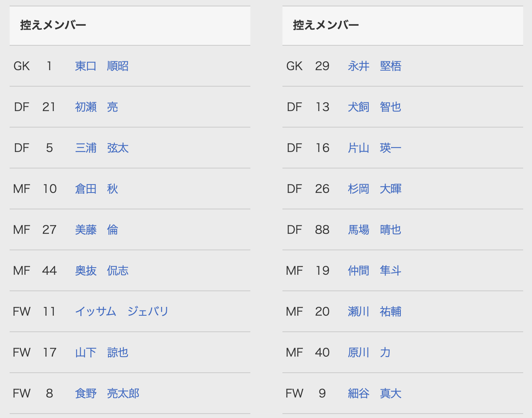The image size is (532, 418).
Task: Click left 控えメンバー section header
Action: (x=53, y=25)
